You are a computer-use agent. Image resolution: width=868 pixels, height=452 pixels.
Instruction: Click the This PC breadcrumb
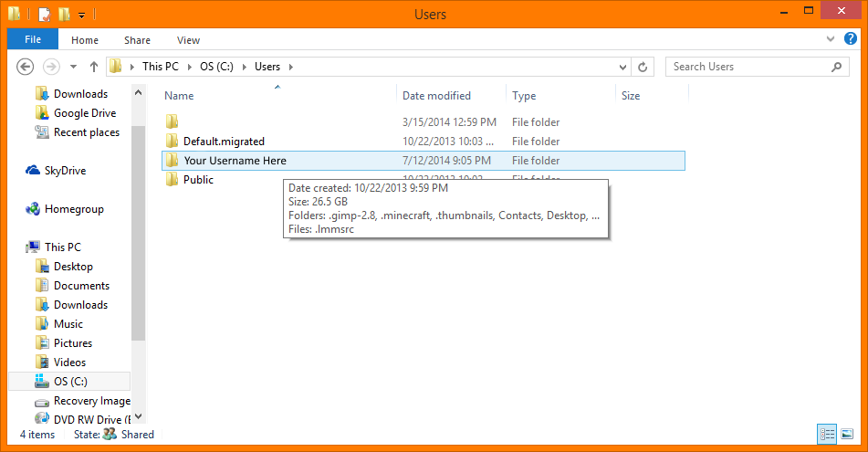pos(161,67)
